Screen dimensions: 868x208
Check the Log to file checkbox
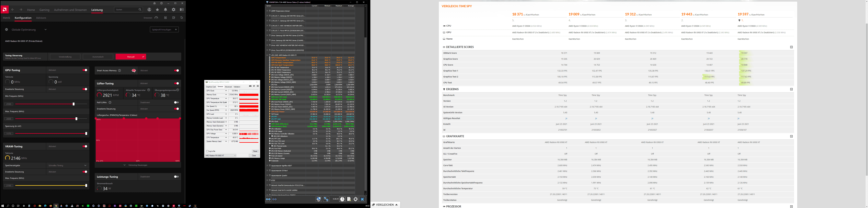[207, 151]
